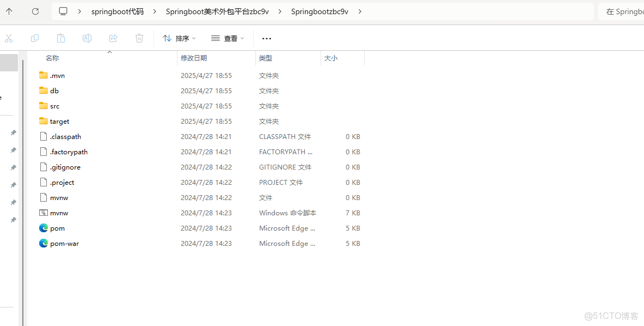644x326 pixels.
Task: Click the Copy icon in the toolbar
Action: click(x=35, y=38)
